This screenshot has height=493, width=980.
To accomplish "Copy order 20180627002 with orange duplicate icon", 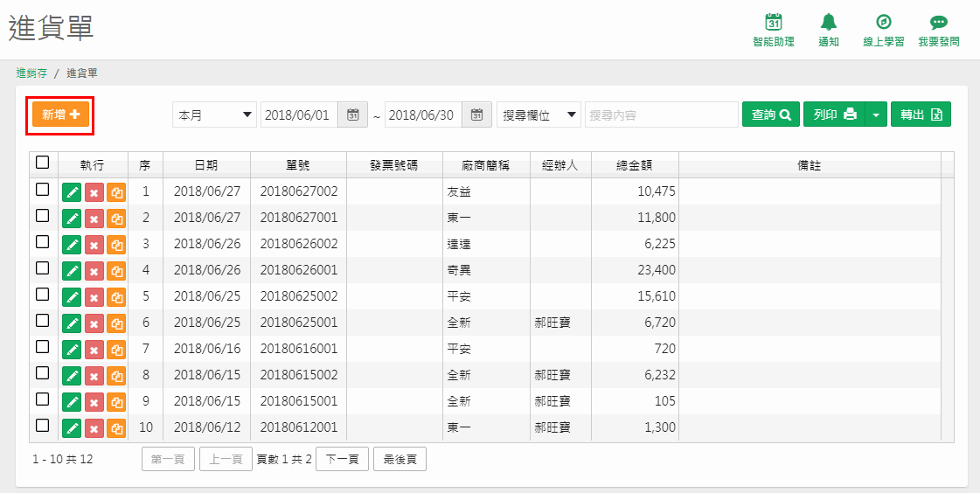I will [116, 192].
